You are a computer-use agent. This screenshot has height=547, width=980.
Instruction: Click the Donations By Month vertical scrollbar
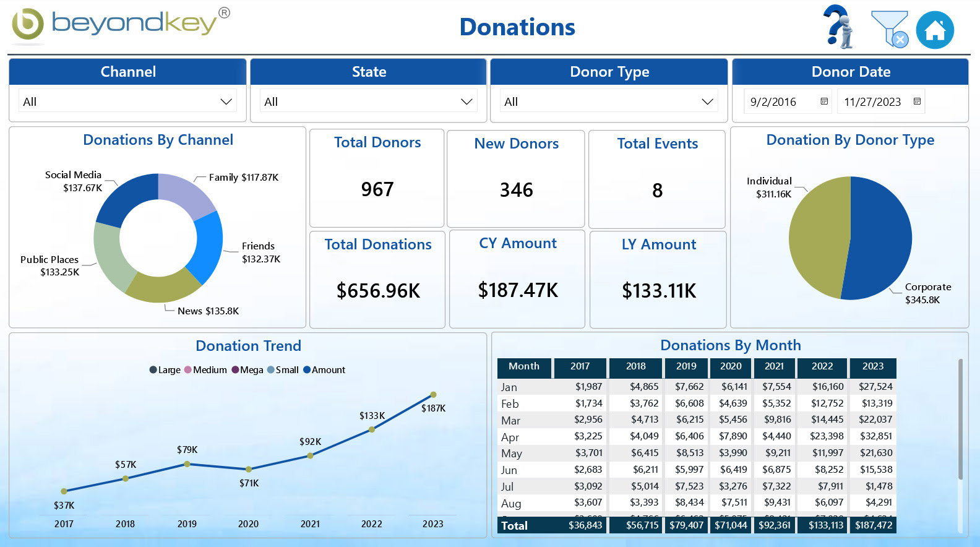(x=960, y=421)
